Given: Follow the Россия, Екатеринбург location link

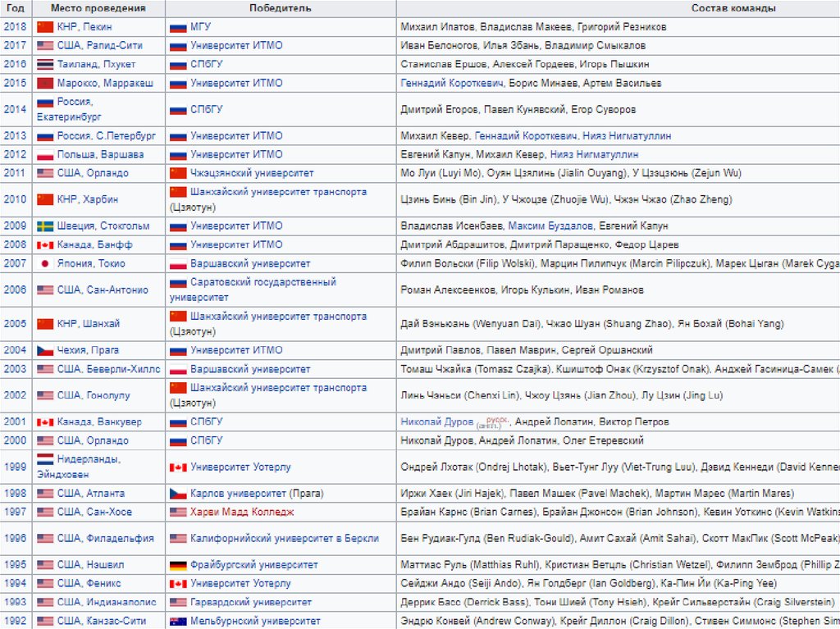Looking at the screenshot, I should 75,109.
